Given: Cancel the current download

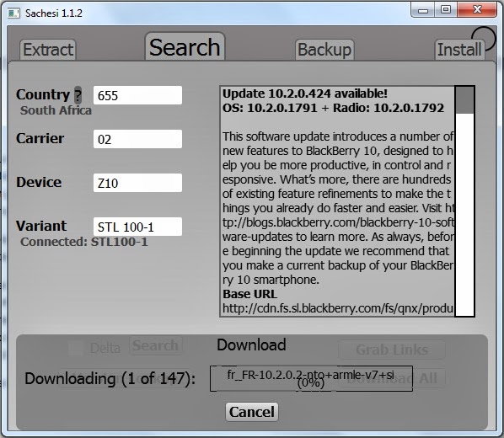Looking at the screenshot, I should coord(252,412).
